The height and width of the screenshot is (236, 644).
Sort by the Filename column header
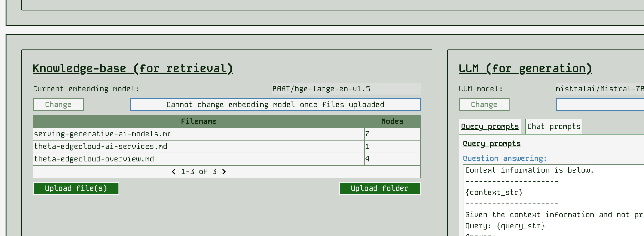coord(198,121)
